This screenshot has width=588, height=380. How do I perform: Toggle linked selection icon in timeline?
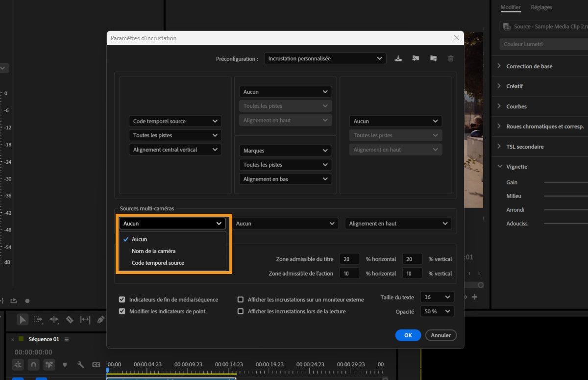coord(49,365)
